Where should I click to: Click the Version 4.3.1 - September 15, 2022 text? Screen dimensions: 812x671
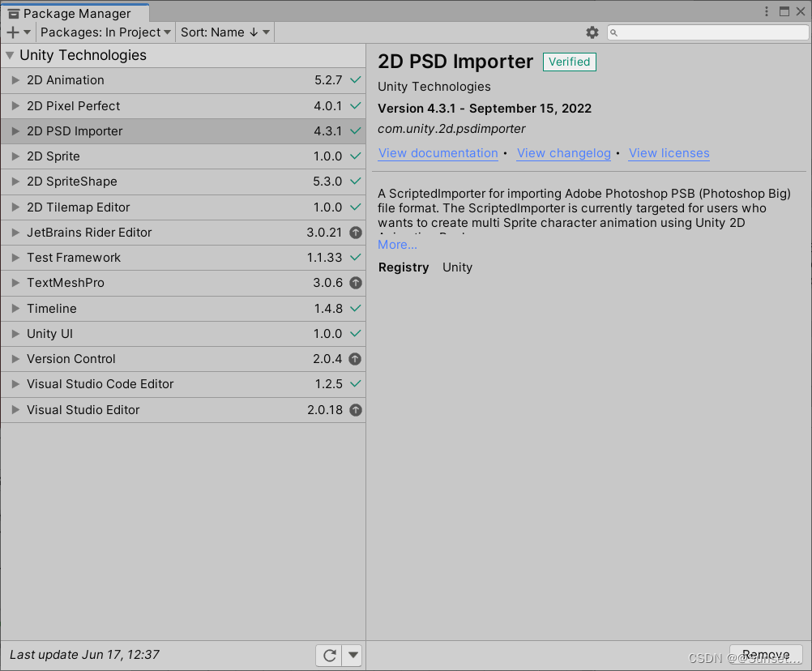pos(485,109)
